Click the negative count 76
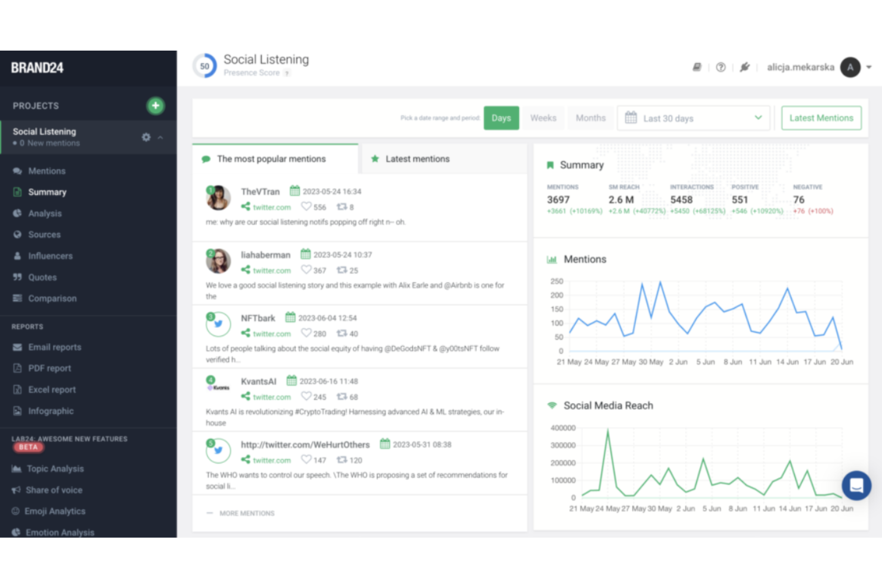Screen dimensions: 882x588 click(799, 200)
